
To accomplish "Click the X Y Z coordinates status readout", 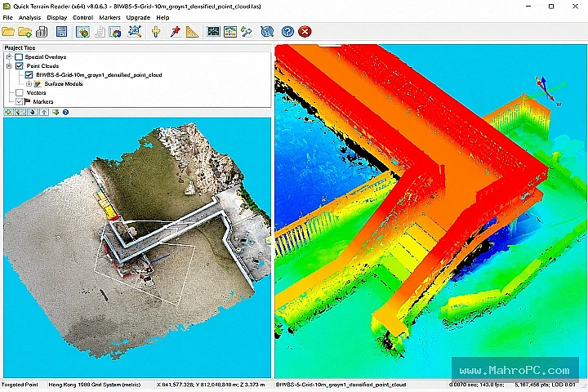I will tap(211, 385).
